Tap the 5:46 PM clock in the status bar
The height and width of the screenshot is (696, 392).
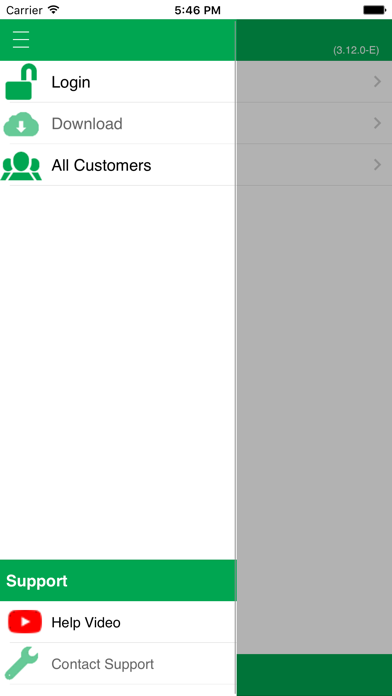197,10
